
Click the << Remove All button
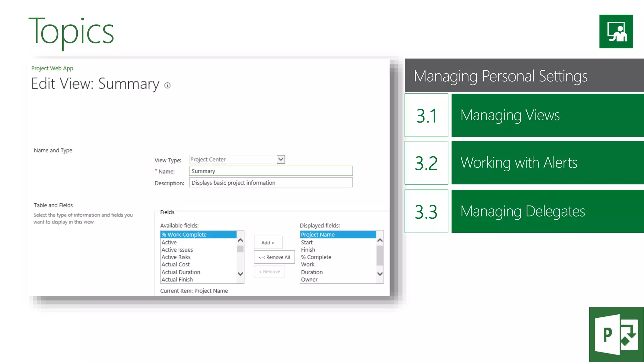[274, 257]
